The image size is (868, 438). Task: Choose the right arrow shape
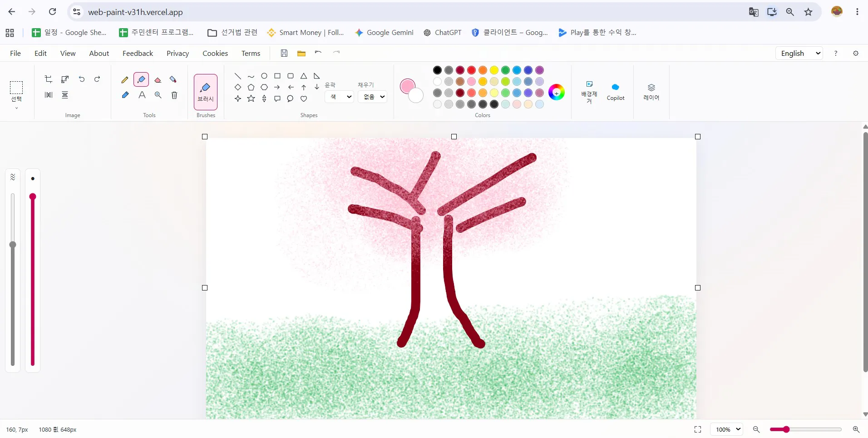(277, 87)
